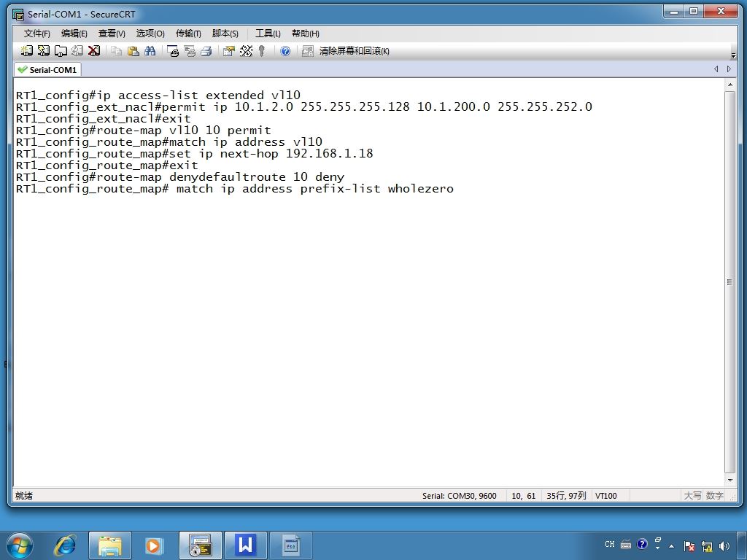Open the 脚本(S) menu
Image resolution: width=747 pixels, height=560 pixels.
point(225,34)
